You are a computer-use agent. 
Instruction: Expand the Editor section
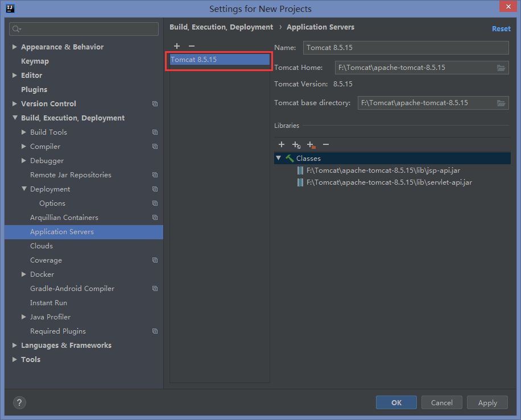coord(14,76)
